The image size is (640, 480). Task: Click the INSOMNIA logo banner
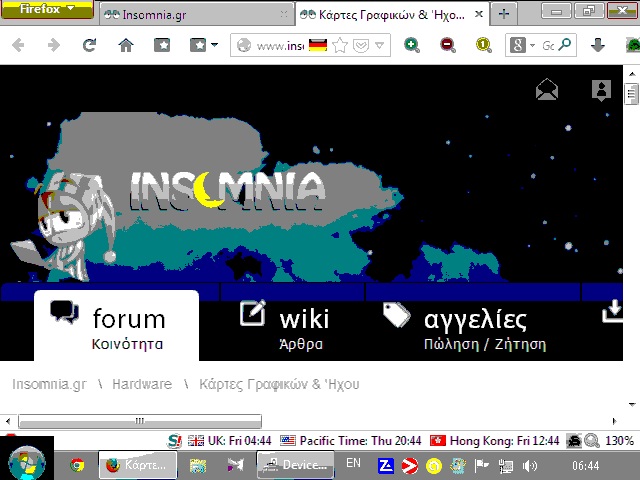(x=227, y=190)
